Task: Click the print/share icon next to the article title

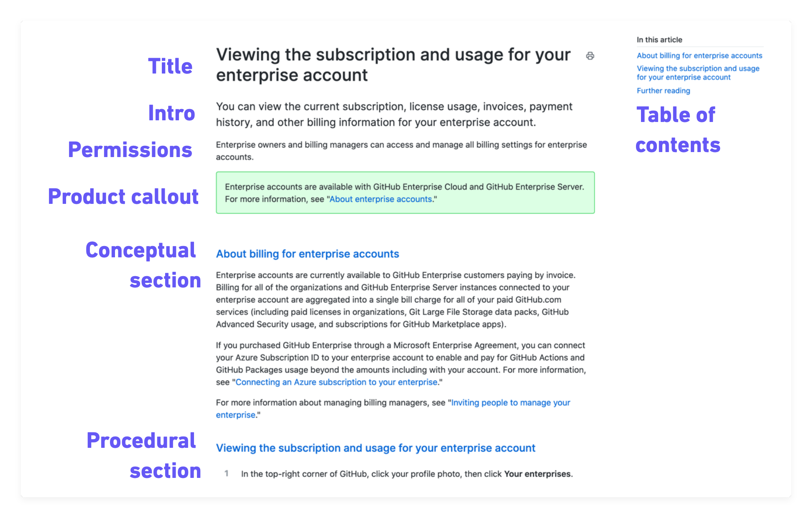Action: coord(590,56)
